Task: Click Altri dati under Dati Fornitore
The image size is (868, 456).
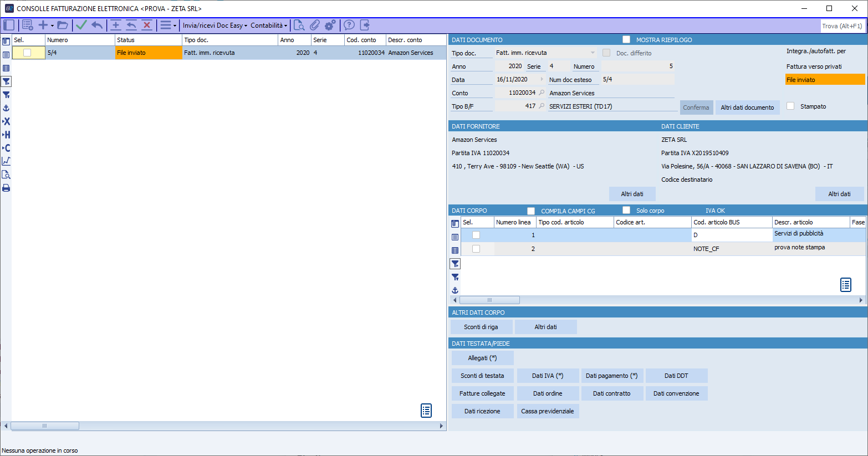Action: 632,194
